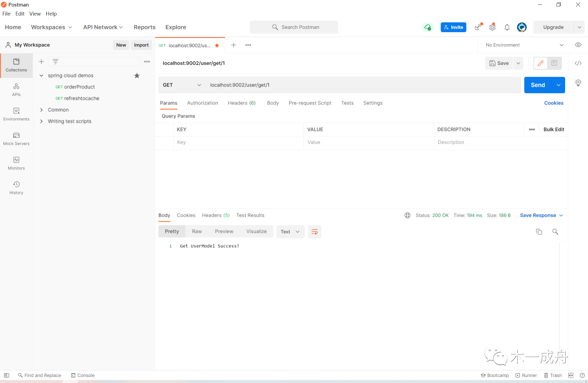Switch to build mode pencil icon
Viewport: 588px width, 383px height.
[x=541, y=63]
